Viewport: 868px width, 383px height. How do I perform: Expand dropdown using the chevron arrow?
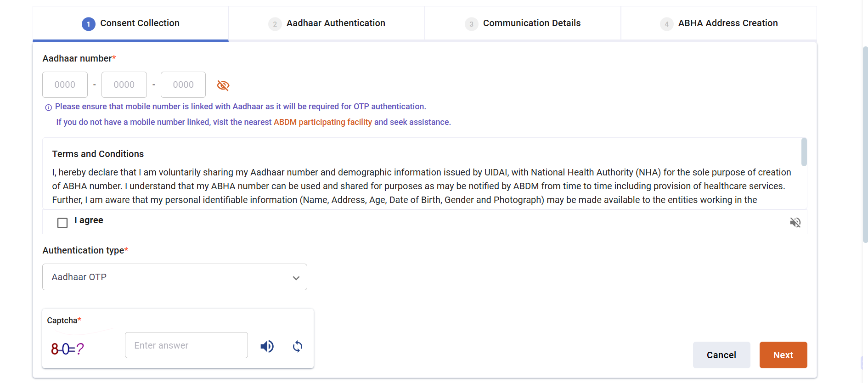[296, 278]
